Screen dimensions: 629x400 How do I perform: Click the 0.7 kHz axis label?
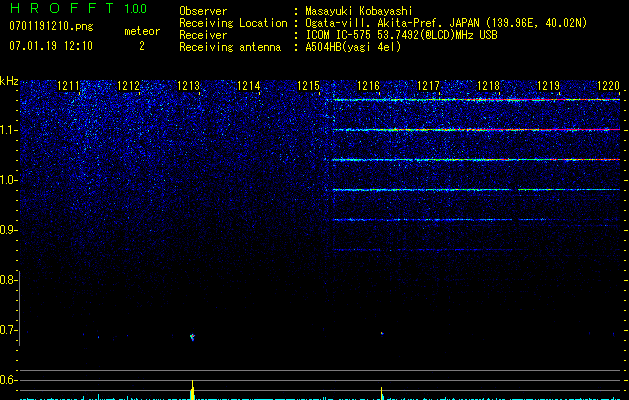click(x=8, y=330)
